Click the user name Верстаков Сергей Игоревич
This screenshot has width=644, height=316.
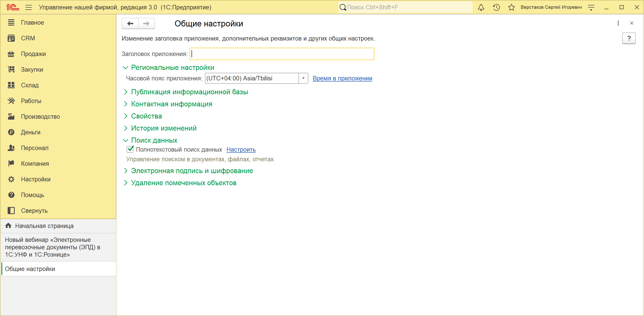point(551,7)
